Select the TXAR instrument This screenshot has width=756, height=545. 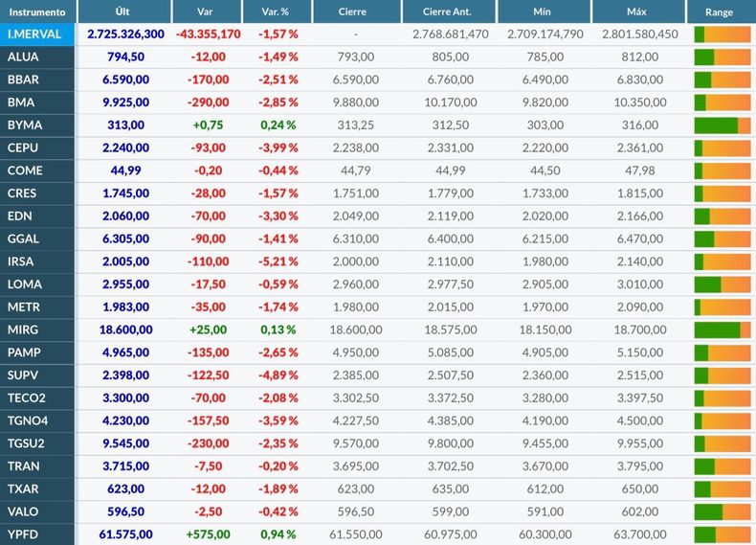click(37, 489)
